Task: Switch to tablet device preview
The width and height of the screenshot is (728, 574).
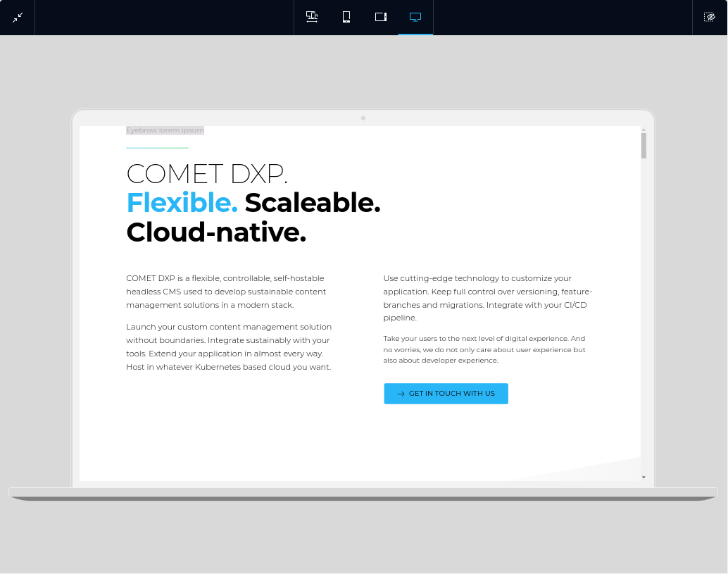Action: (x=380, y=16)
